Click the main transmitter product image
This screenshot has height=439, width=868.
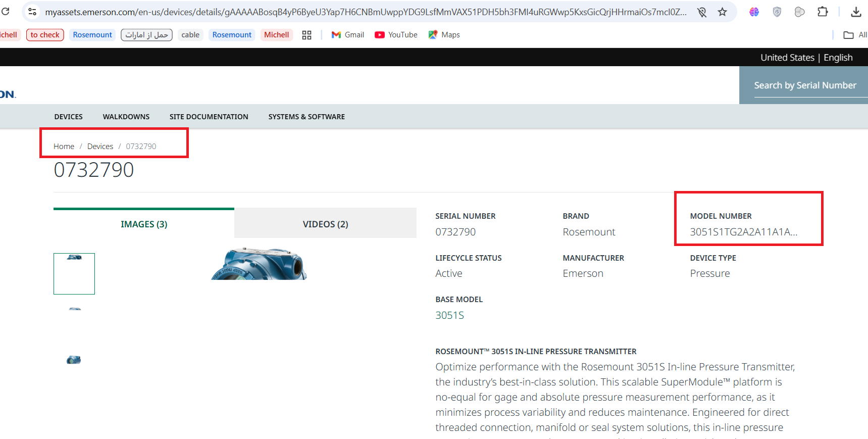tap(259, 264)
